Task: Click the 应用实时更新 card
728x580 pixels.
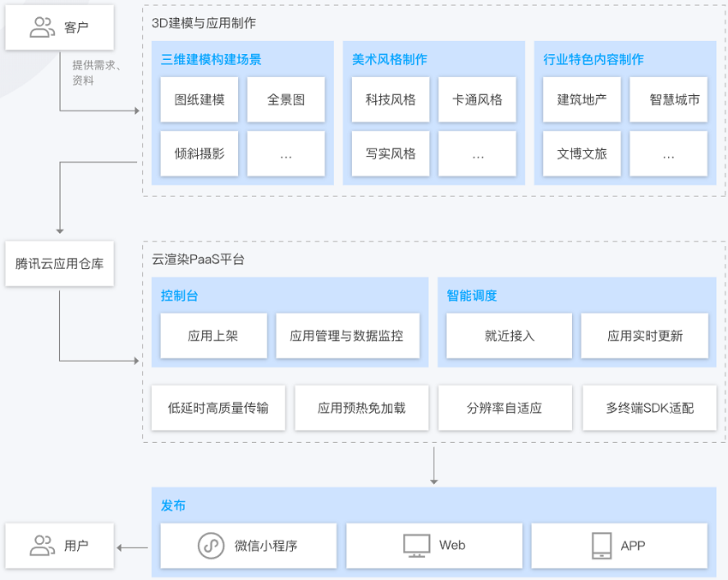Action: click(645, 335)
